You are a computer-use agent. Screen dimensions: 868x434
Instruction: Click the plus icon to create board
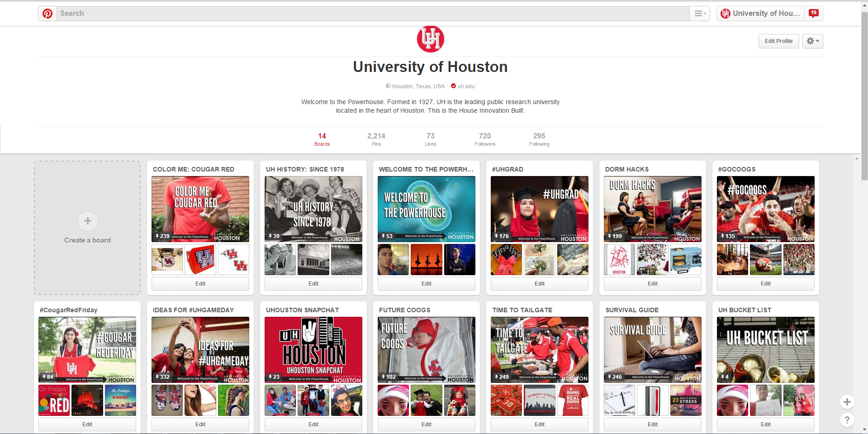[87, 221]
